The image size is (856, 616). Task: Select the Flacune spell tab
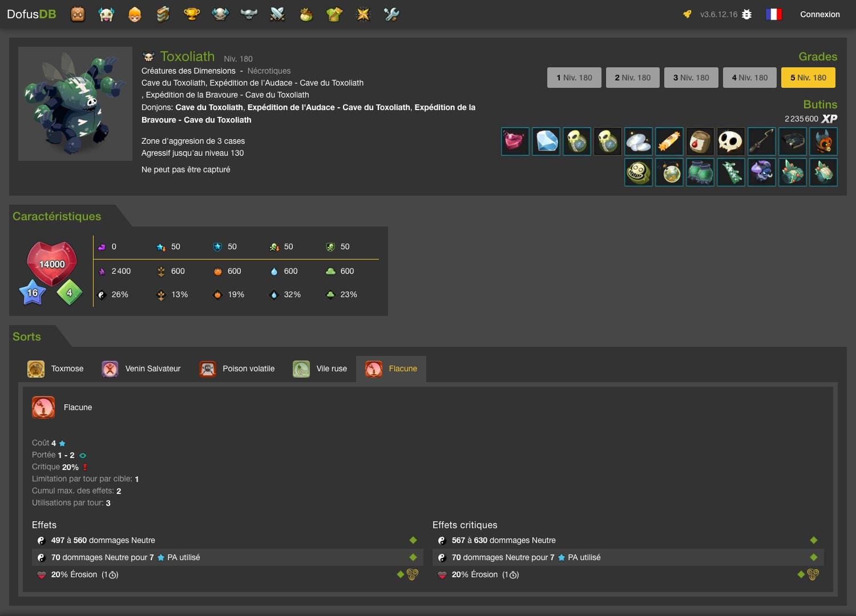(391, 369)
